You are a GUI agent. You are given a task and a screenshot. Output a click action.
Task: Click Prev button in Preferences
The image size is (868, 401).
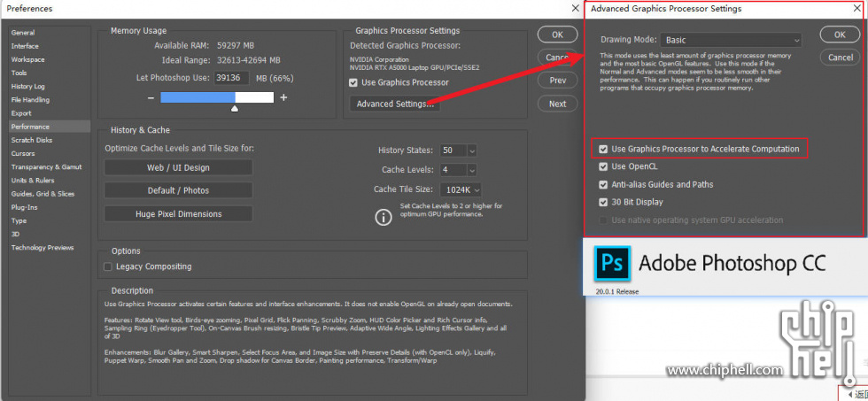pos(557,81)
